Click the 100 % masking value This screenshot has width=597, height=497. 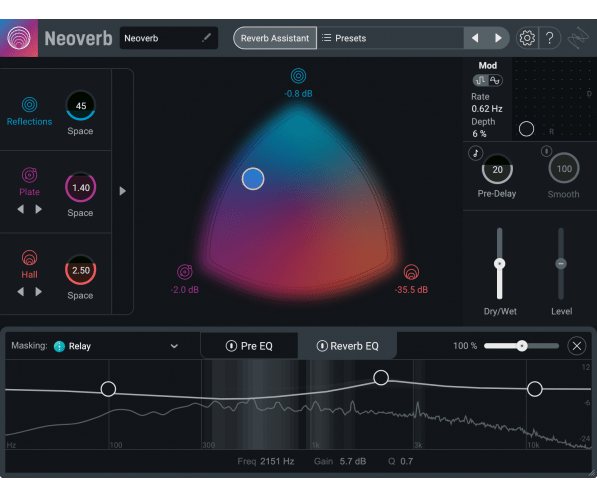click(465, 345)
